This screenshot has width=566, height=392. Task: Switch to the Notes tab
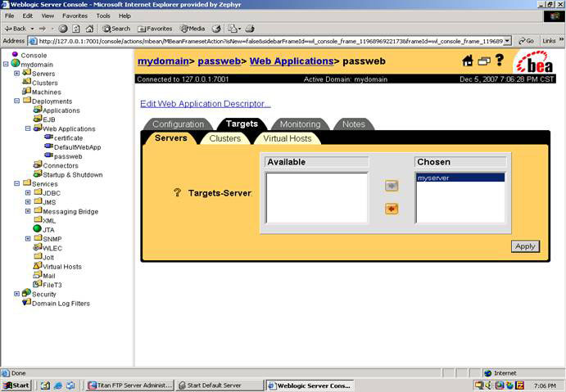pos(353,124)
